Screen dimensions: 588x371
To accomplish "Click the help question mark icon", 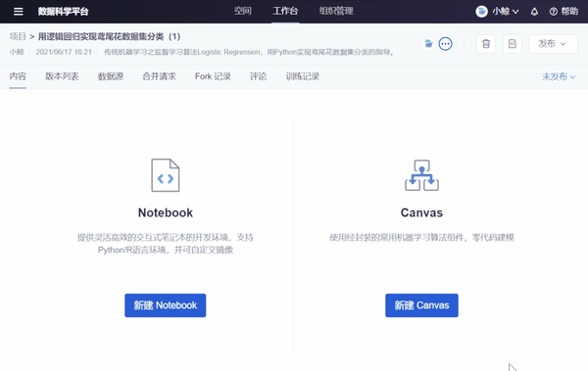I will tap(554, 12).
